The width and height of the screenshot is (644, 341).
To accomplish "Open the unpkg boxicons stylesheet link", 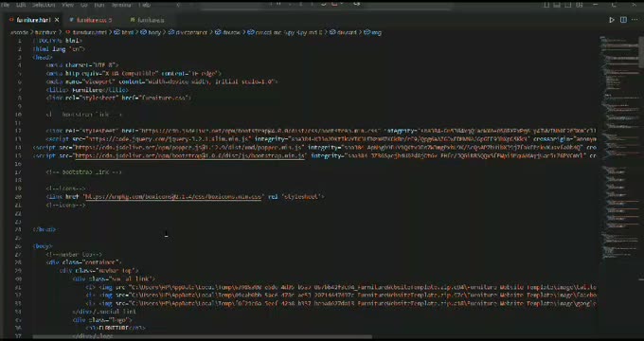I will coord(172,197).
